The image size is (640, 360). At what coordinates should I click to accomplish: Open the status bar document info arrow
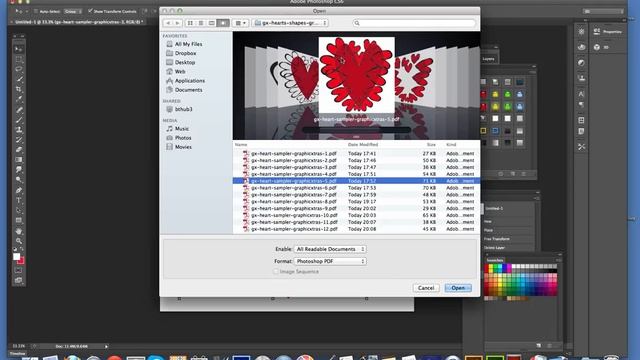pyautogui.click(x=107, y=347)
